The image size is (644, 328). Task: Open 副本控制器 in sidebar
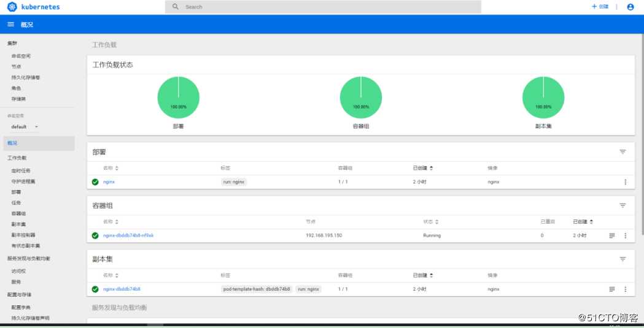(x=23, y=235)
